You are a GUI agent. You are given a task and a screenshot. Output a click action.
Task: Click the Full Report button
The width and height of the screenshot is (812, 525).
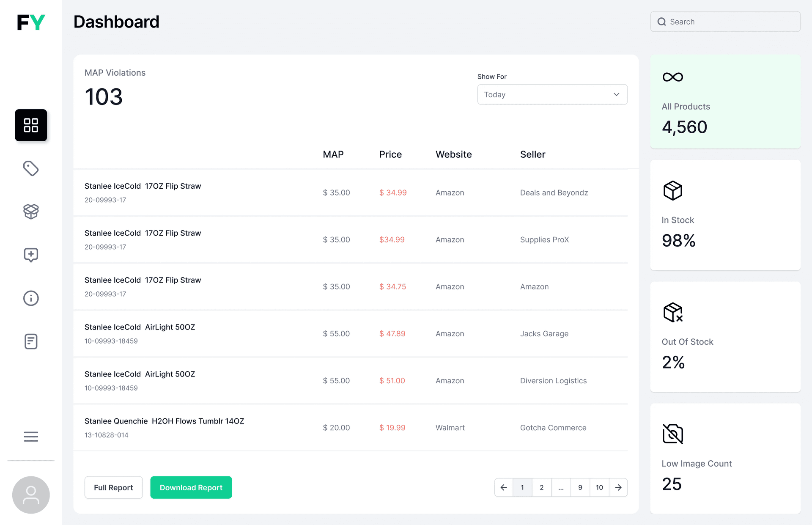[x=114, y=488]
